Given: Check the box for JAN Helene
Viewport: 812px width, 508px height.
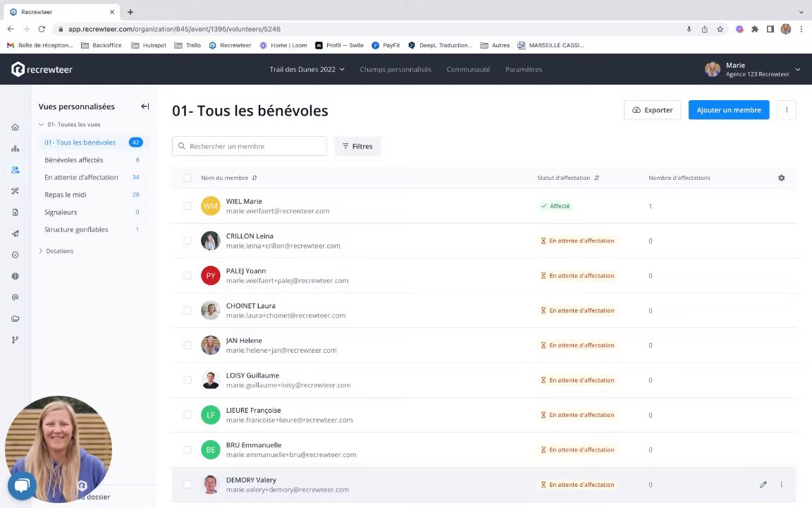Looking at the screenshot, I should pos(187,345).
